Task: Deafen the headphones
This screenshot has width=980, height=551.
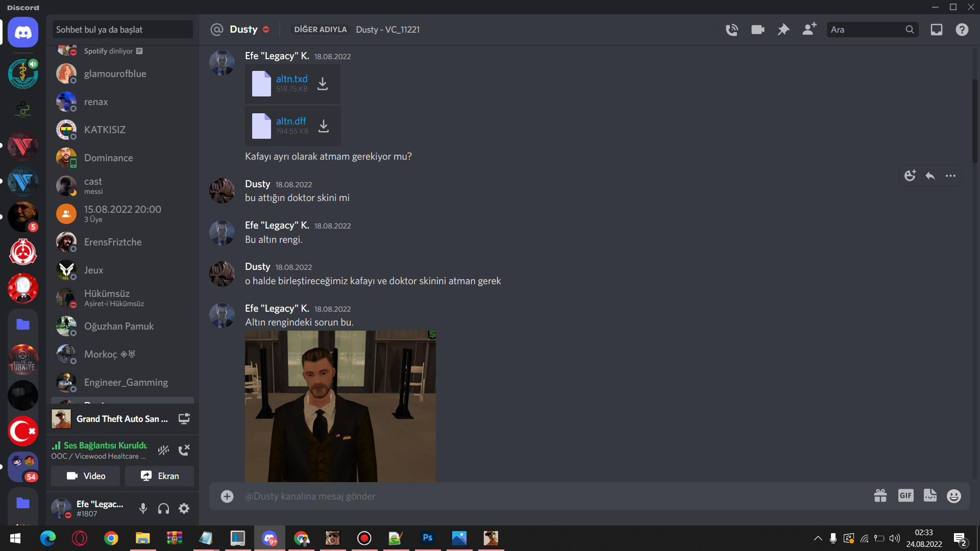Action: pyautogui.click(x=164, y=509)
